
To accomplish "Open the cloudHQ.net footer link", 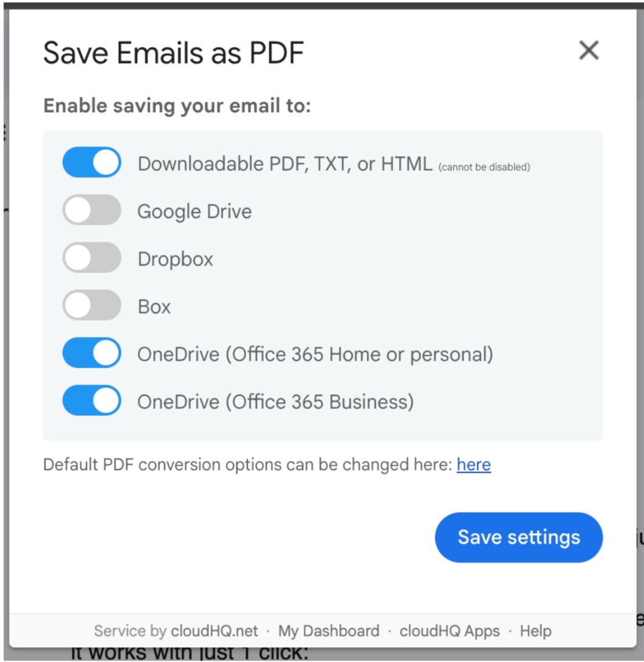I will click(214, 631).
